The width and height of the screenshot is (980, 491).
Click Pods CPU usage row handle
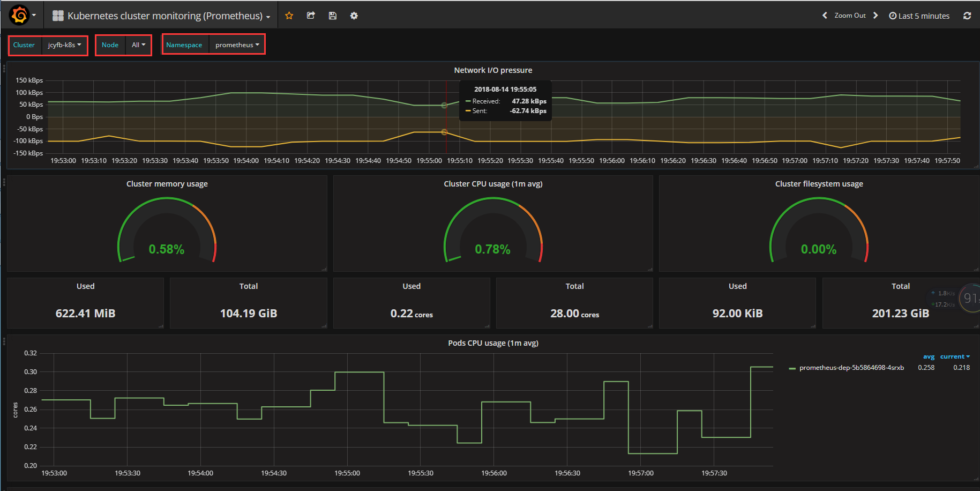coord(4,341)
